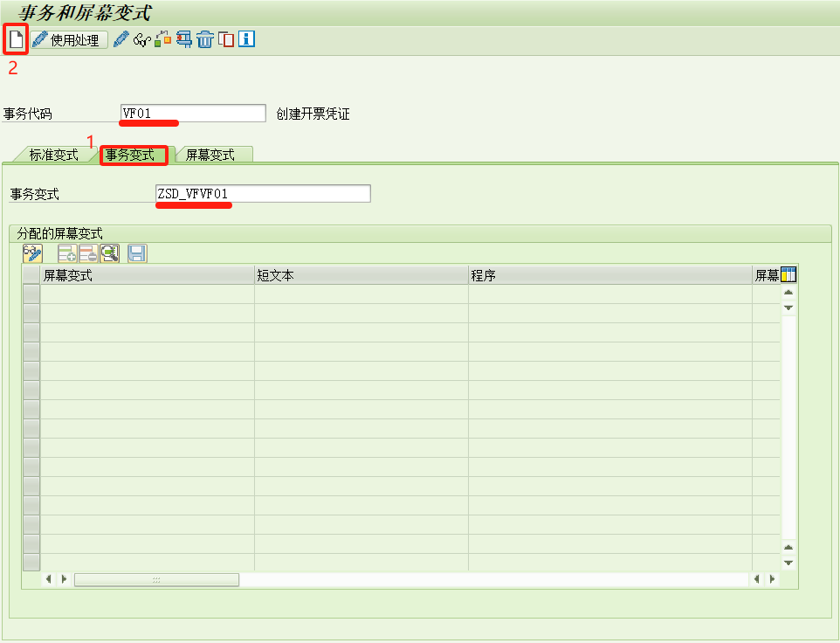
Task: Click the blue Information icon
Action: click(246, 38)
